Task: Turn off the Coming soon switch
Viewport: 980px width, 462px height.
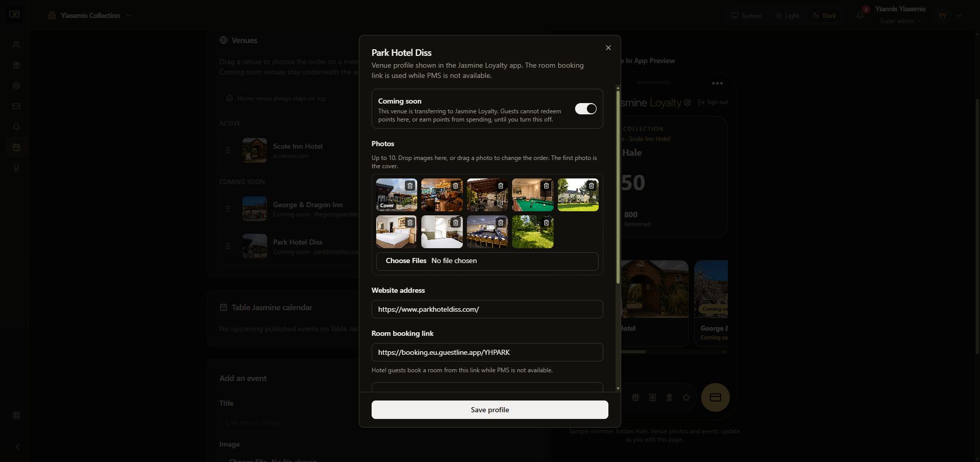Action: (x=586, y=109)
